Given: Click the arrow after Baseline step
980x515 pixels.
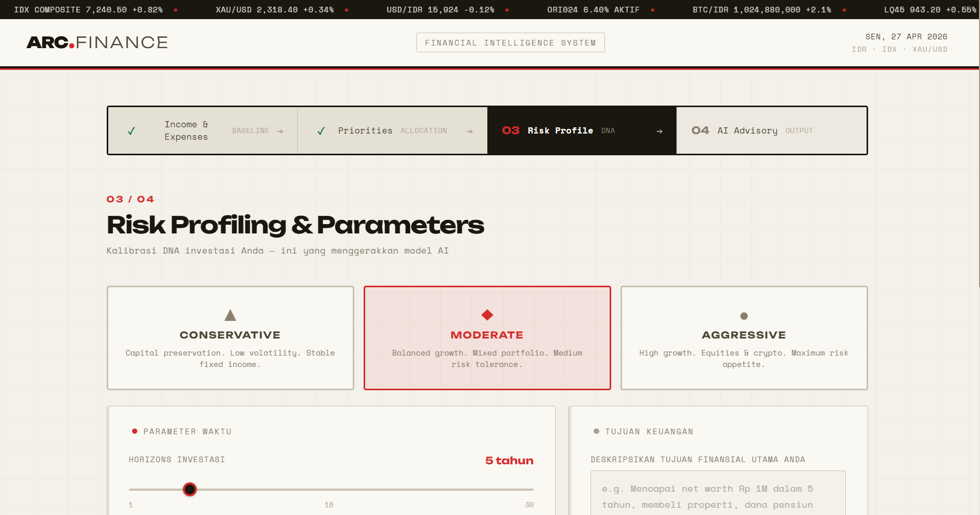Looking at the screenshot, I should (281, 130).
